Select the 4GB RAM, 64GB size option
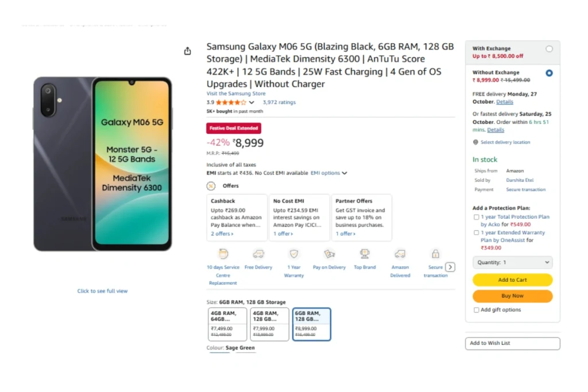This screenshot has height=392, width=588. [227, 324]
